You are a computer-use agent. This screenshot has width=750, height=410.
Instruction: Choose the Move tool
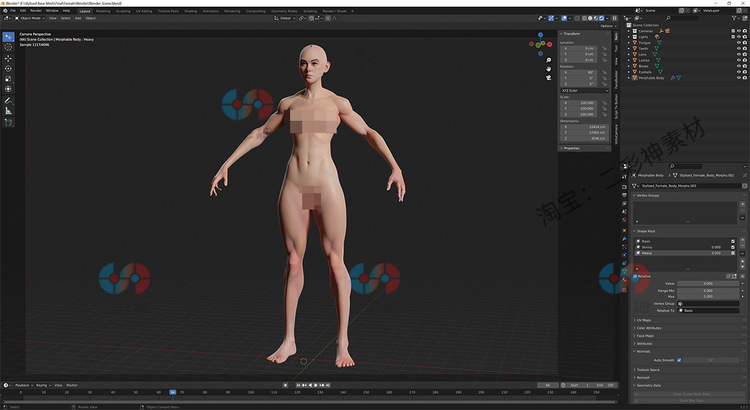pos(8,58)
